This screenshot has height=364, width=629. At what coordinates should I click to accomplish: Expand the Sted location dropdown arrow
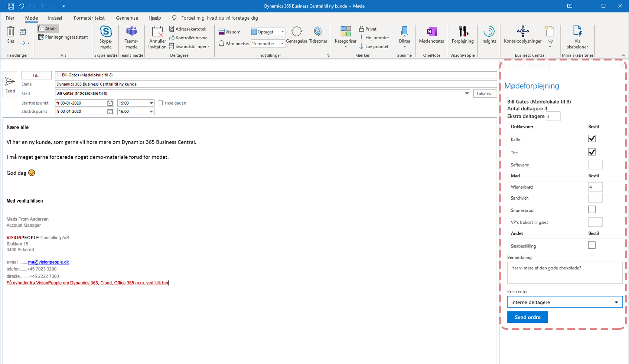click(x=467, y=94)
